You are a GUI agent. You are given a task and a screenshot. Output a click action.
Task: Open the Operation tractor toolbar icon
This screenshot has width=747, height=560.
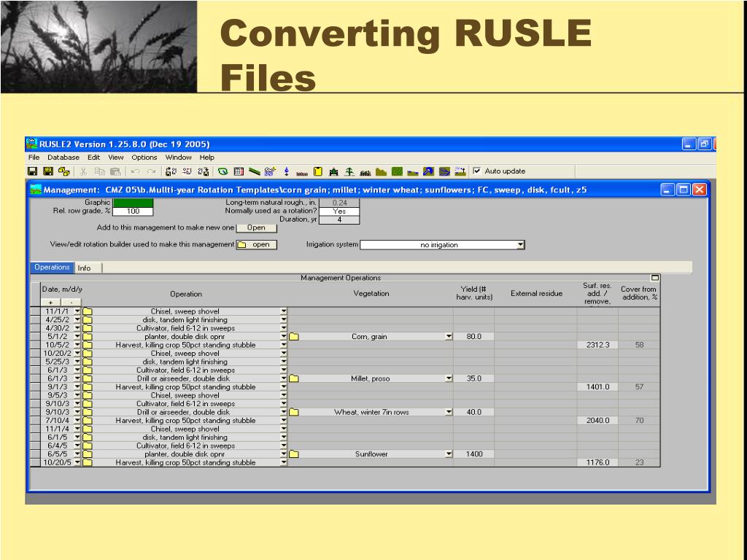pyautogui.click(x=333, y=172)
